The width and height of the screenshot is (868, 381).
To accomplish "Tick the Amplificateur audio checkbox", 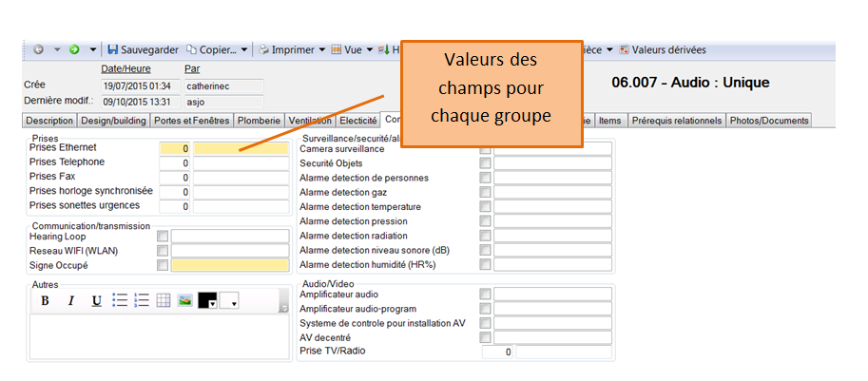I will pyautogui.click(x=486, y=295).
